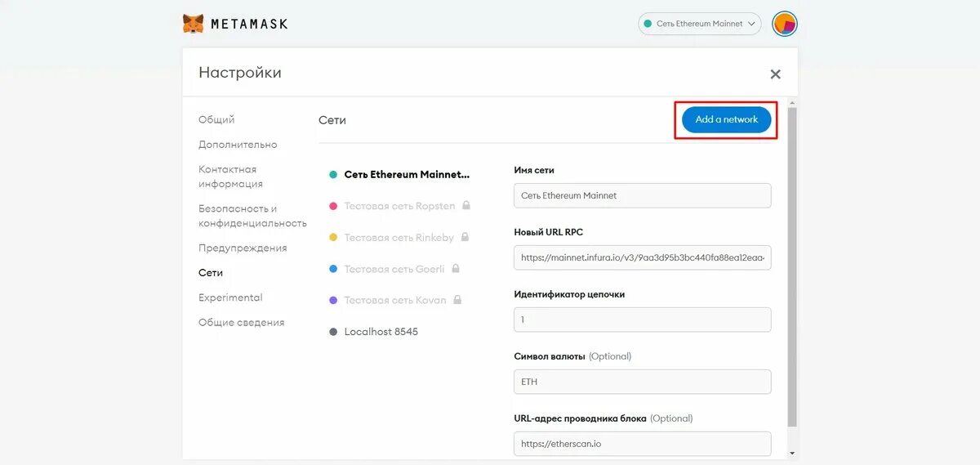Click the purple dot of Kovan
The image size is (980, 465).
point(333,300)
